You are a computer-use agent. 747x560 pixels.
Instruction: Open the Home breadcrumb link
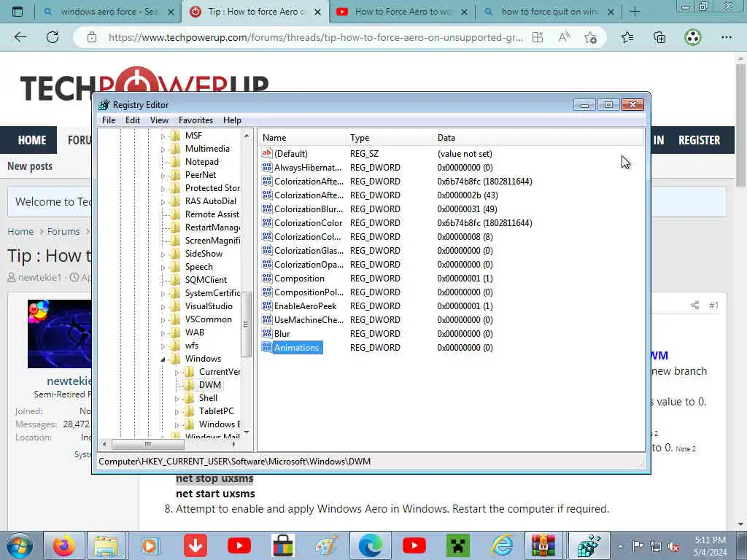point(20,231)
